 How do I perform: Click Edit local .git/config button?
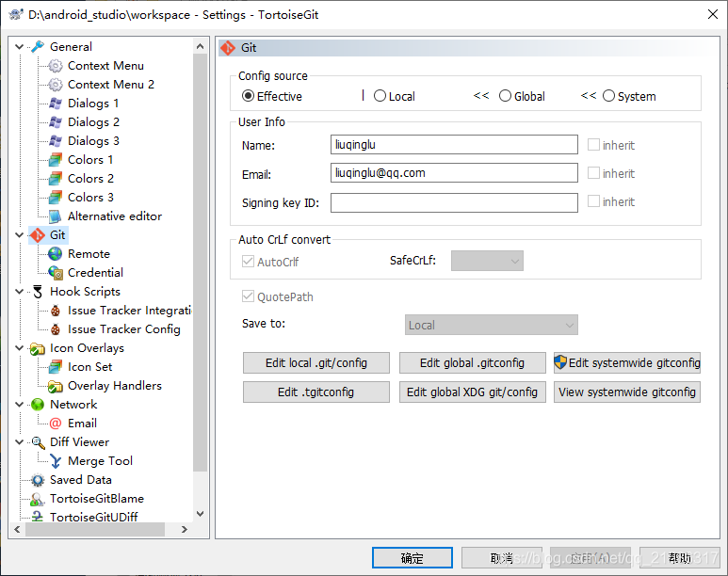tap(316, 363)
